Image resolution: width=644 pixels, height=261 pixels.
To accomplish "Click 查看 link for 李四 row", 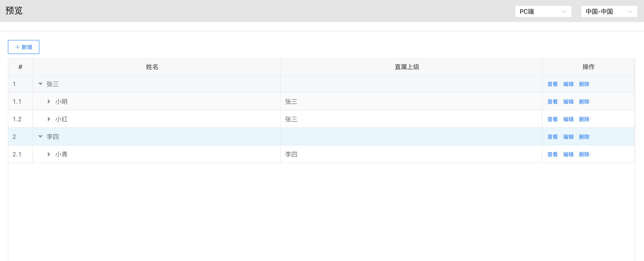I will click(552, 137).
